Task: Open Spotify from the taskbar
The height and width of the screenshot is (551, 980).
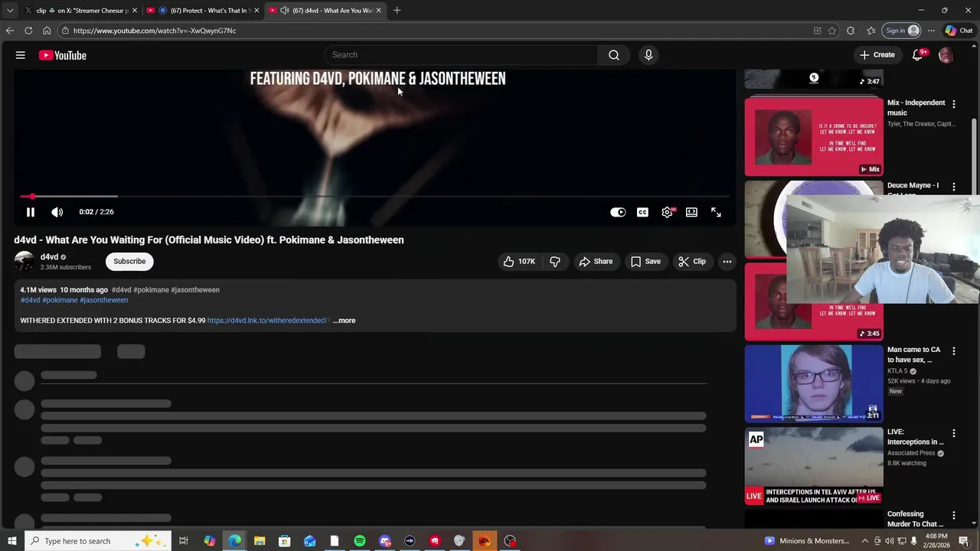Action: coord(360,541)
